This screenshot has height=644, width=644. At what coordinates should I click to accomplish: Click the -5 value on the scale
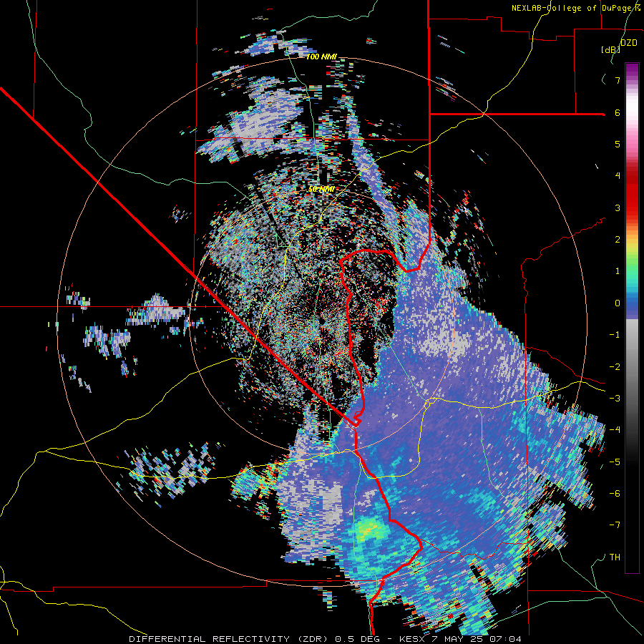point(615,462)
